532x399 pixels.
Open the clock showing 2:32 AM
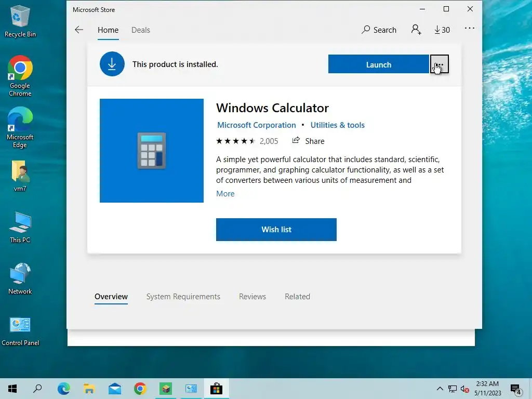[x=487, y=389]
